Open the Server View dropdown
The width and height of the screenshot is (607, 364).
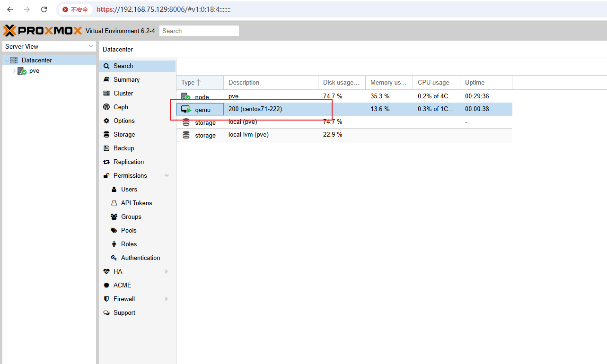pos(91,46)
